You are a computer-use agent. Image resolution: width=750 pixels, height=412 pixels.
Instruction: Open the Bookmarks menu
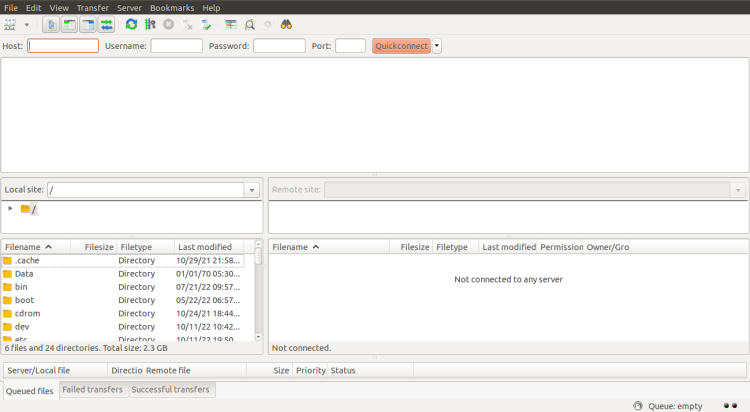point(172,8)
